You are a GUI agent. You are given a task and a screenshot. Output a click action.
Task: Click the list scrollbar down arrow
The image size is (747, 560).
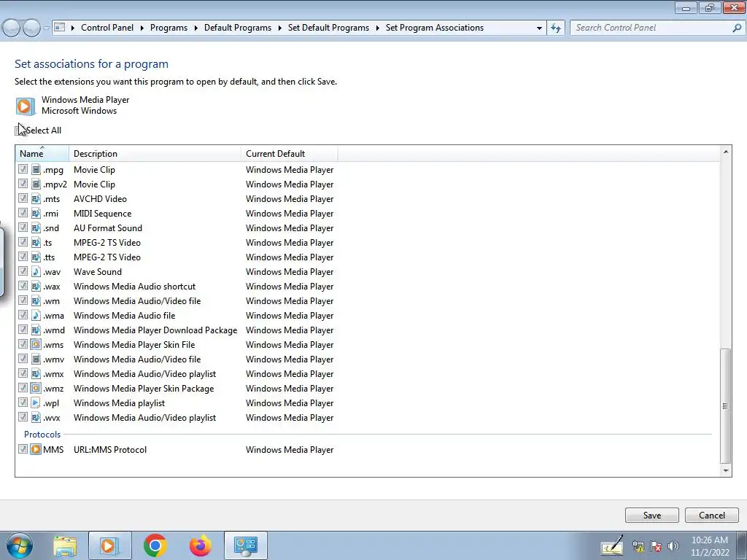pos(726,470)
